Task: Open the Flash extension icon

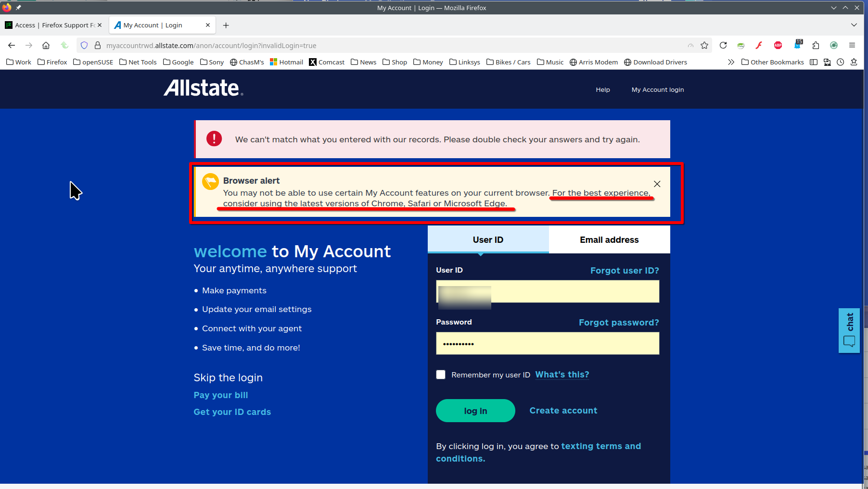Action: [x=759, y=45]
